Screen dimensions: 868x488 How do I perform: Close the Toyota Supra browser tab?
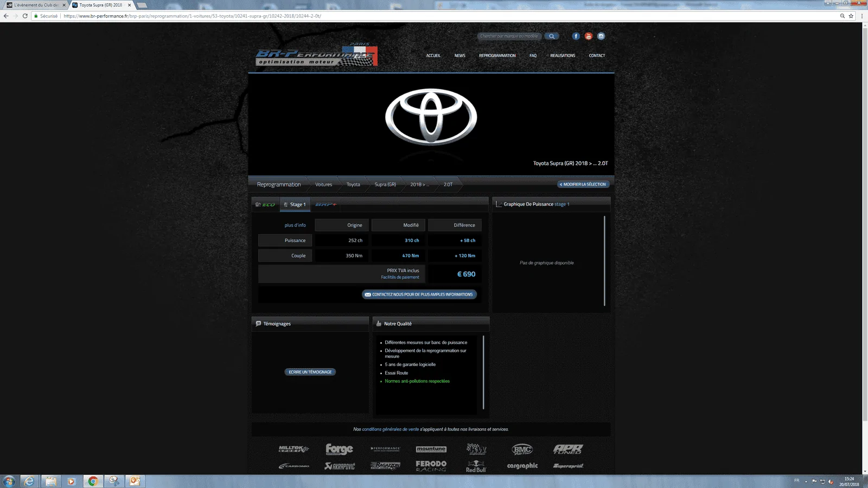pyautogui.click(x=129, y=5)
